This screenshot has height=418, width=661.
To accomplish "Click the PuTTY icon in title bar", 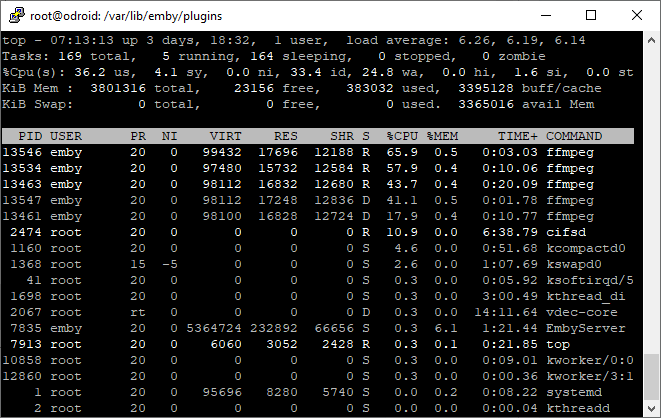I will [x=17, y=16].
